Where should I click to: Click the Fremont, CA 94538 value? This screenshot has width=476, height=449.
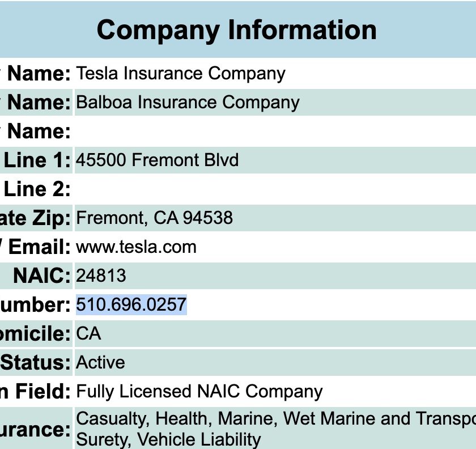(154, 218)
